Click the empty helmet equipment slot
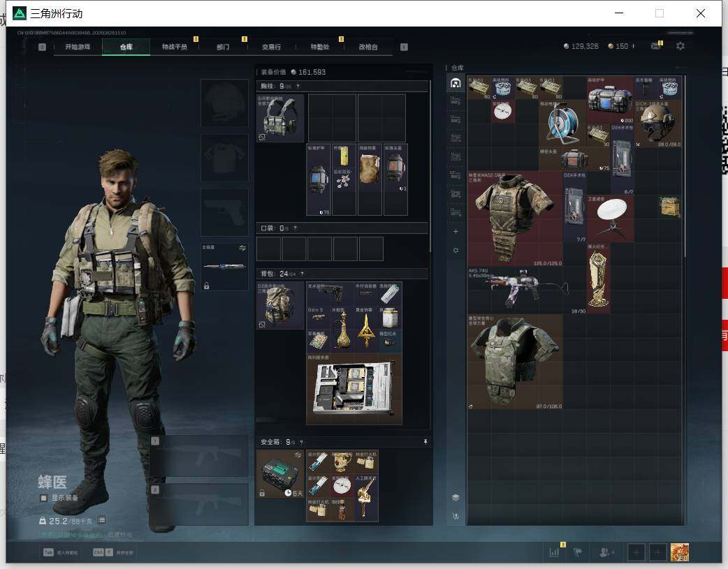 click(224, 103)
